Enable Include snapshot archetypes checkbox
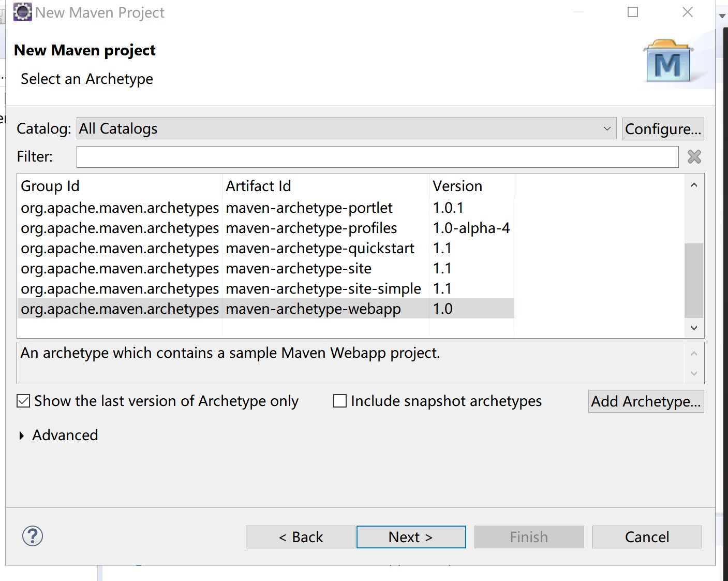728x581 pixels. pos(340,401)
